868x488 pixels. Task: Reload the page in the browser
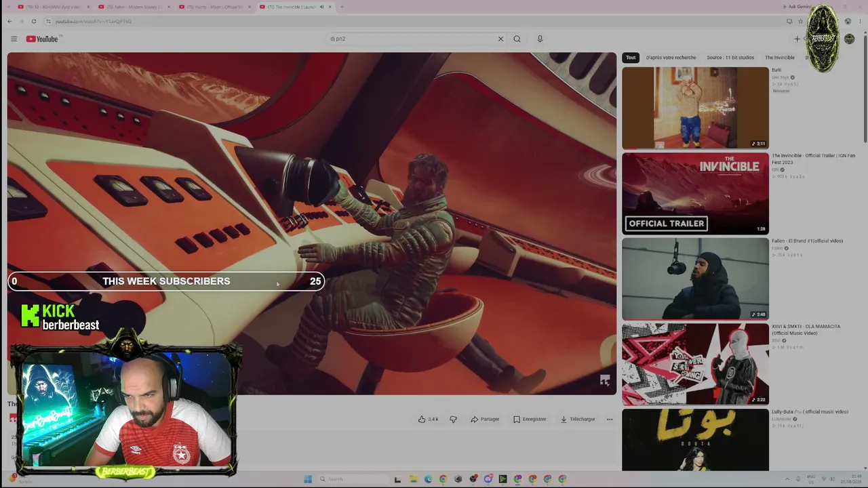[x=33, y=21]
